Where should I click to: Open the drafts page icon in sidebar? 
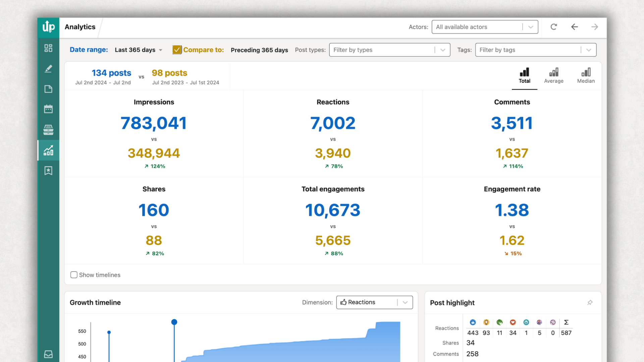pyautogui.click(x=48, y=89)
